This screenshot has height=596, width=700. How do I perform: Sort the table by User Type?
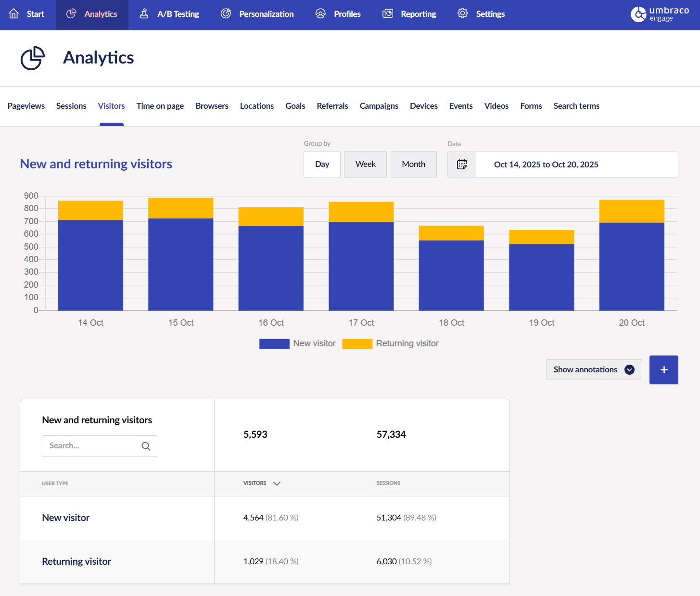[x=55, y=483]
